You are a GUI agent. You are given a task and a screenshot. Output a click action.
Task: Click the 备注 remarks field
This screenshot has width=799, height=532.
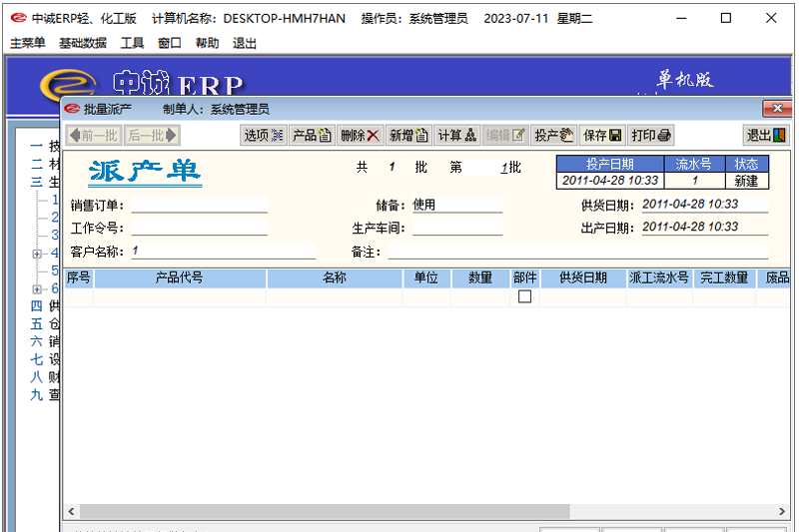pos(578,251)
